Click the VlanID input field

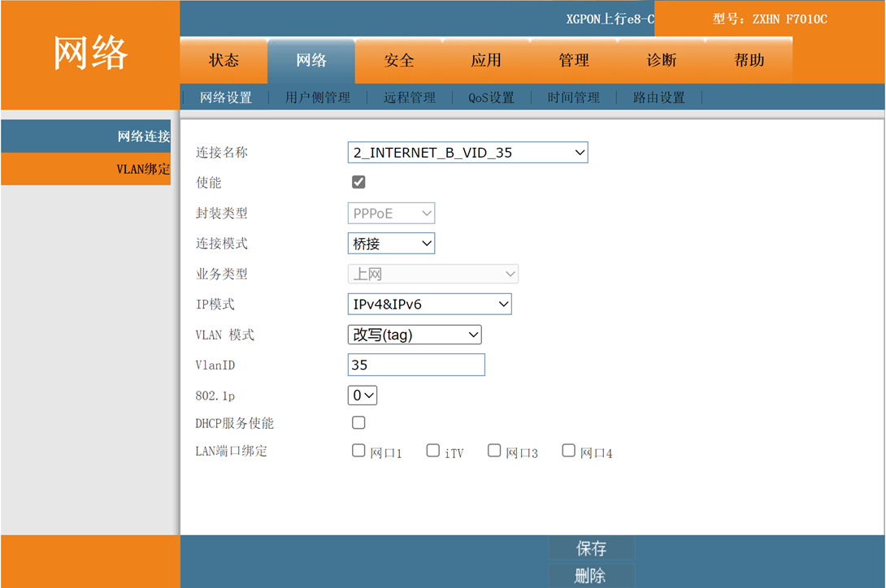click(416, 365)
